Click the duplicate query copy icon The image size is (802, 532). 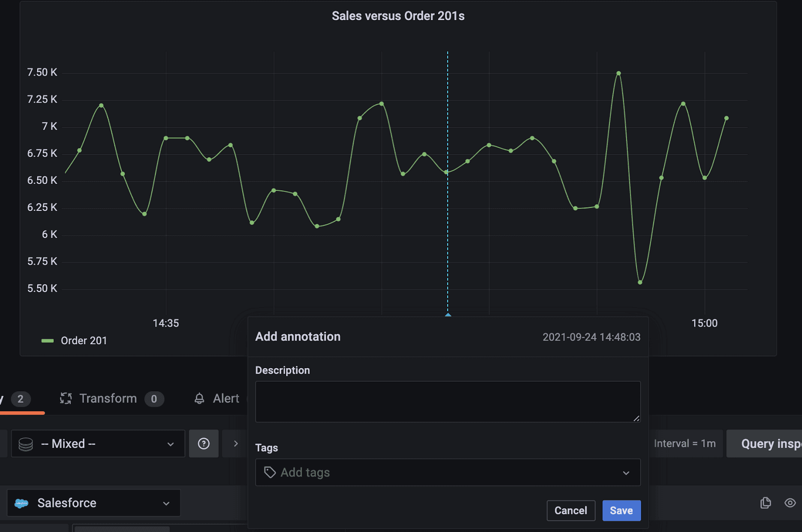[765, 502]
